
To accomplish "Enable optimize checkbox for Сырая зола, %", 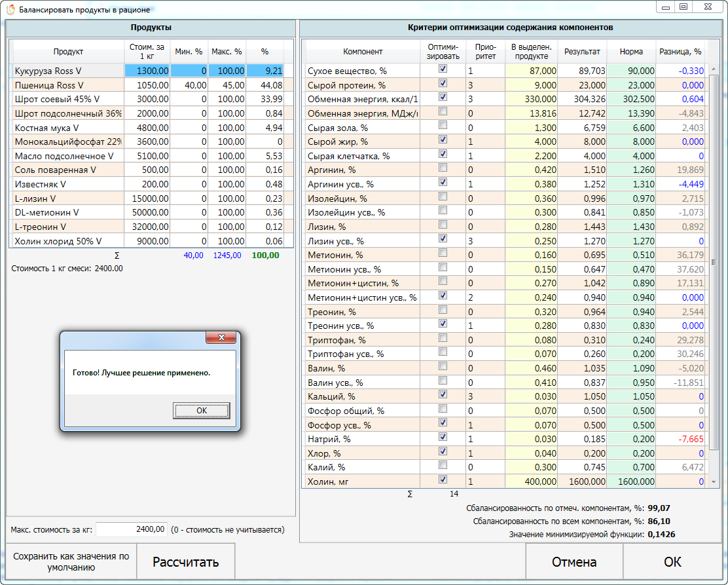I will (x=443, y=126).
